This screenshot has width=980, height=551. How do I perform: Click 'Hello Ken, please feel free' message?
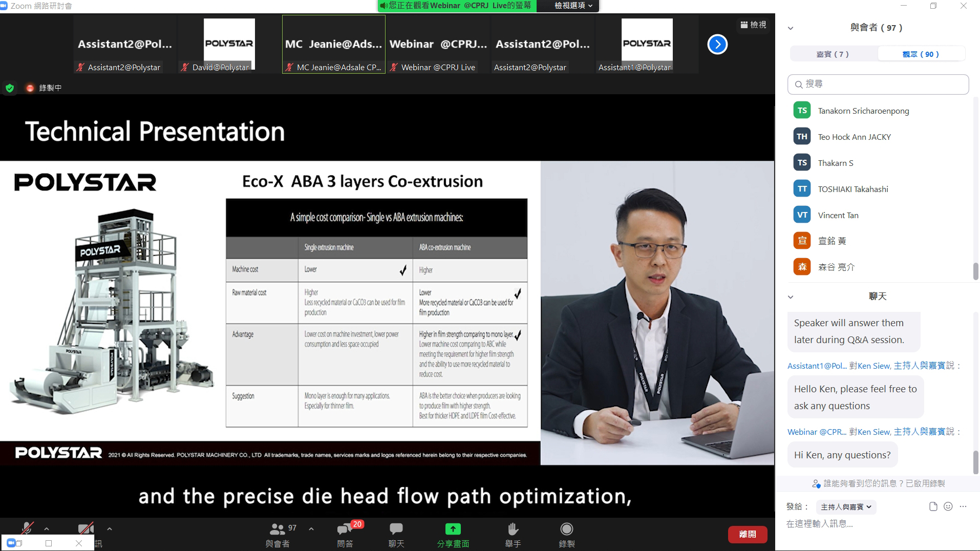[x=856, y=397]
